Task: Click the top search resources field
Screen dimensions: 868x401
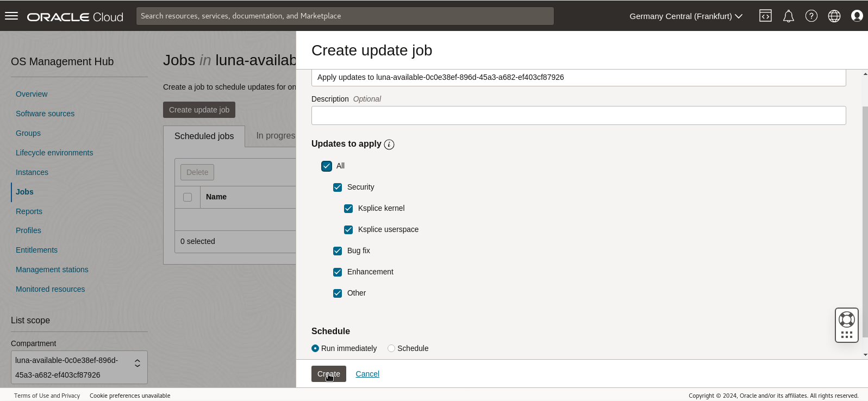Action: click(x=345, y=16)
